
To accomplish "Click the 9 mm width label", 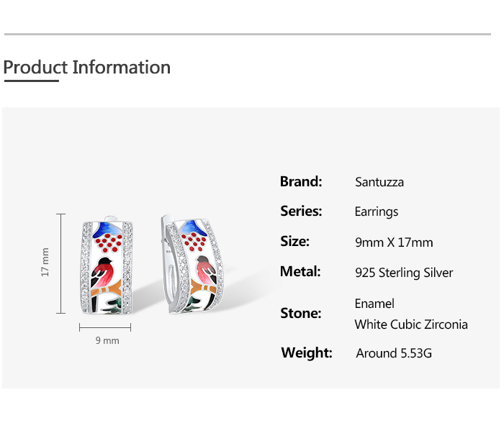I will [x=107, y=340].
